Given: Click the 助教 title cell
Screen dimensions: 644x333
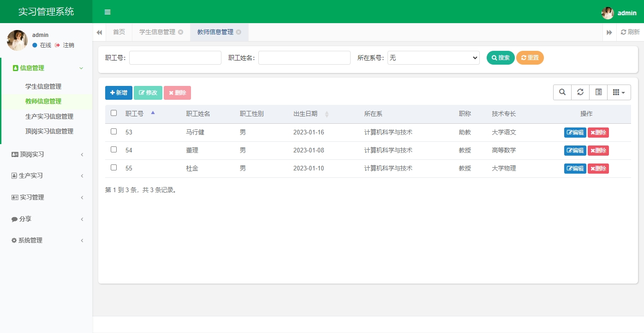Looking at the screenshot, I should [x=465, y=132].
